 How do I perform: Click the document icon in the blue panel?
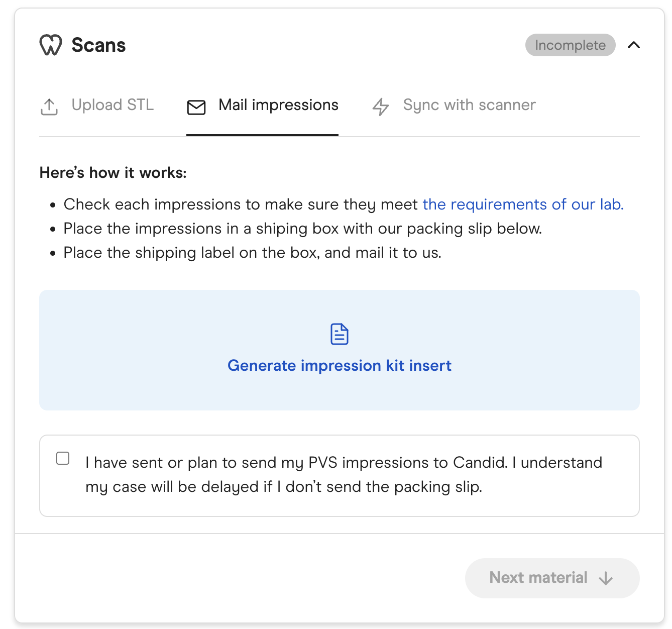pos(340,334)
